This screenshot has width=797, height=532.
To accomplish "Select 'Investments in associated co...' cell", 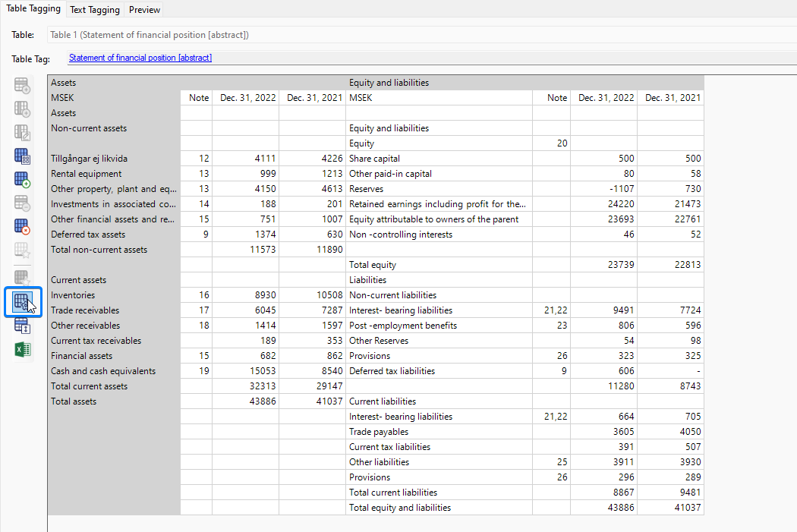I will coord(115,204).
